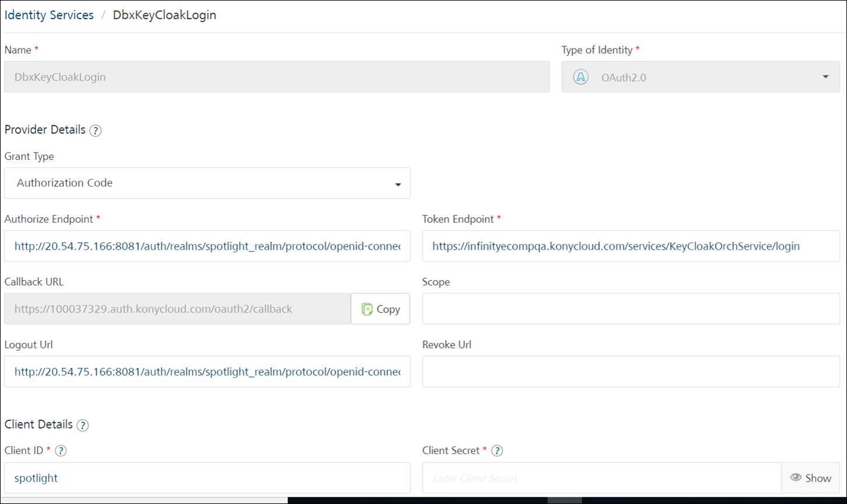The height and width of the screenshot is (504, 847).
Task: Click the Revoke Url field
Action: point(631,371)
